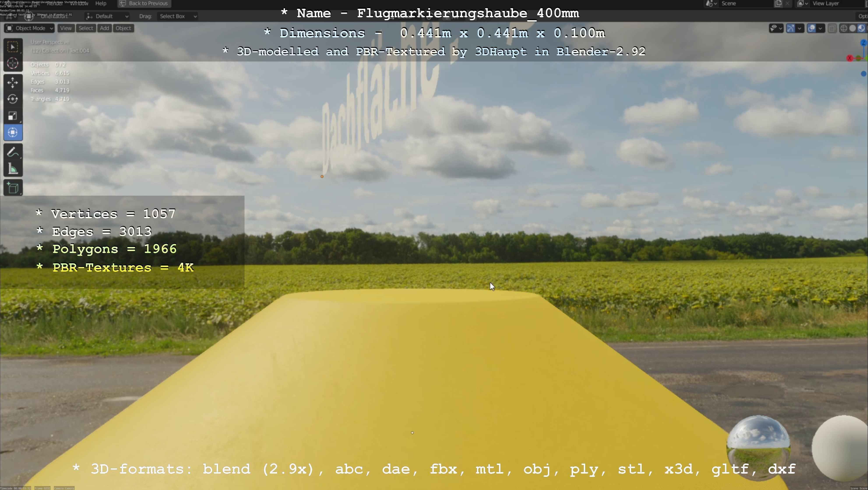Expand the Default orientation dropdown
Image resolution: width=868 pixels, height=490 pixels.
107,16
